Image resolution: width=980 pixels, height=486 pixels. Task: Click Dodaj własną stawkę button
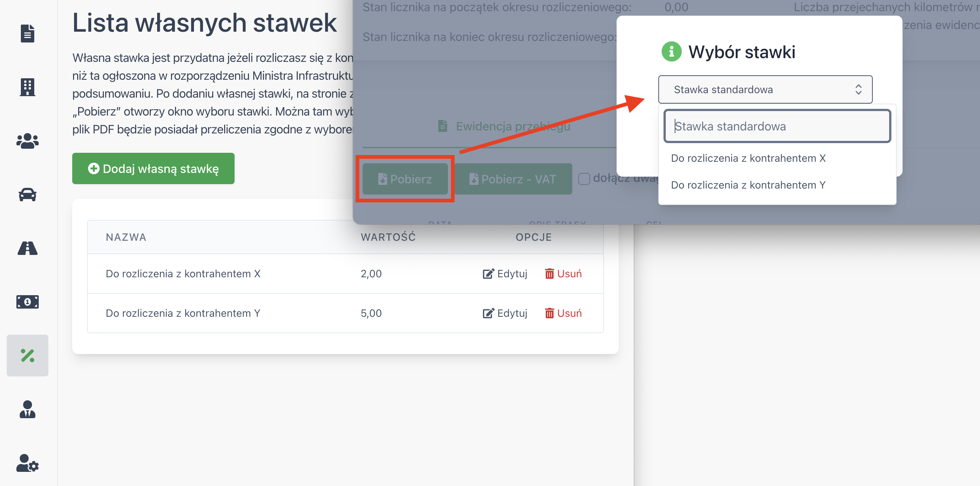point(153,168)
